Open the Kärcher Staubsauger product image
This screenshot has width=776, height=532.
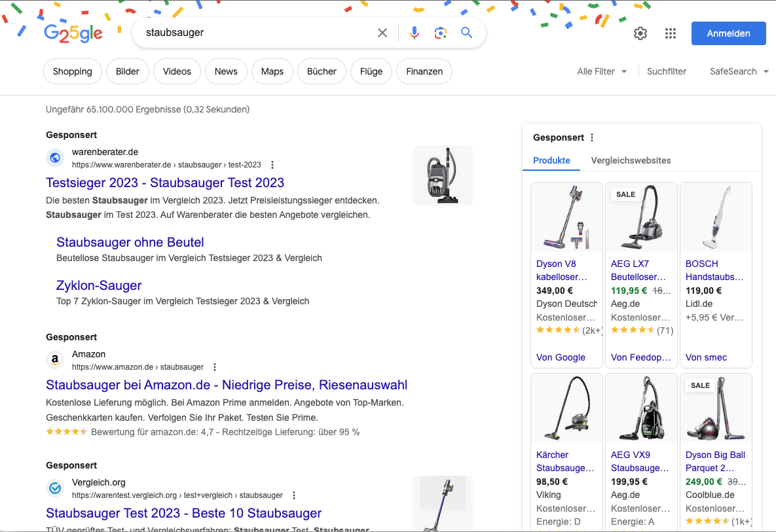(x=566, y=408)
